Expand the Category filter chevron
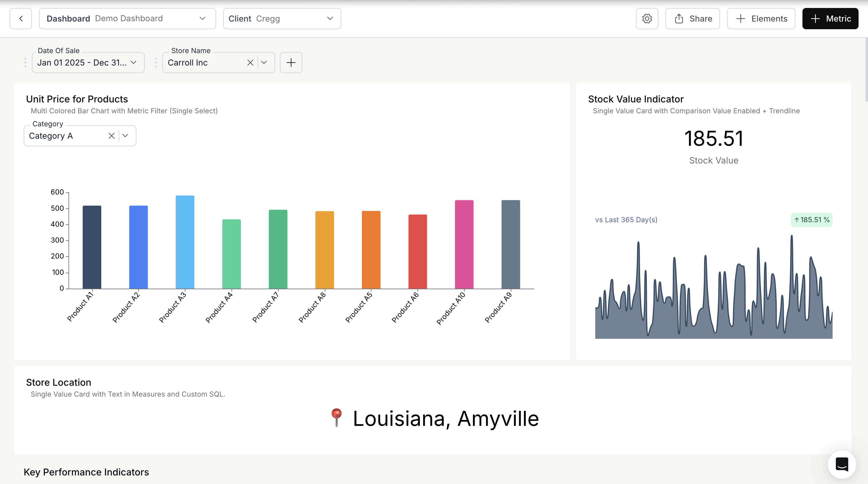 pyautogui.click(x=125, y=136)
